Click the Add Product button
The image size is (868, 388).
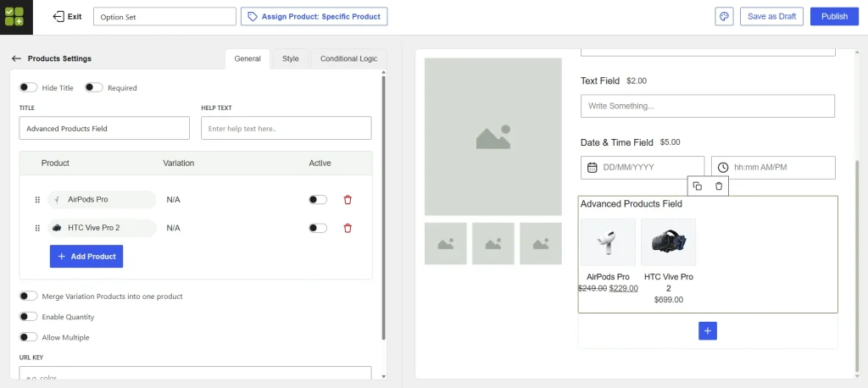pyautogui.click(x=86, y=257)
